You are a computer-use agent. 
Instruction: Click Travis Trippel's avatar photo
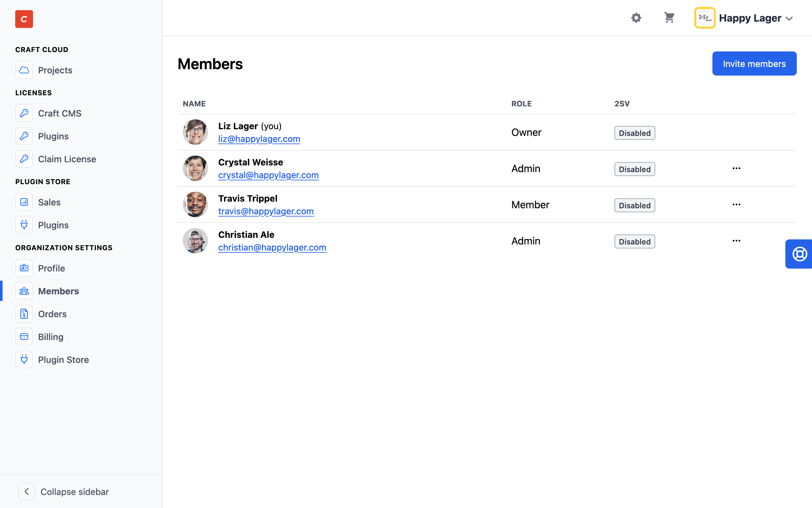tap(195, 204)
